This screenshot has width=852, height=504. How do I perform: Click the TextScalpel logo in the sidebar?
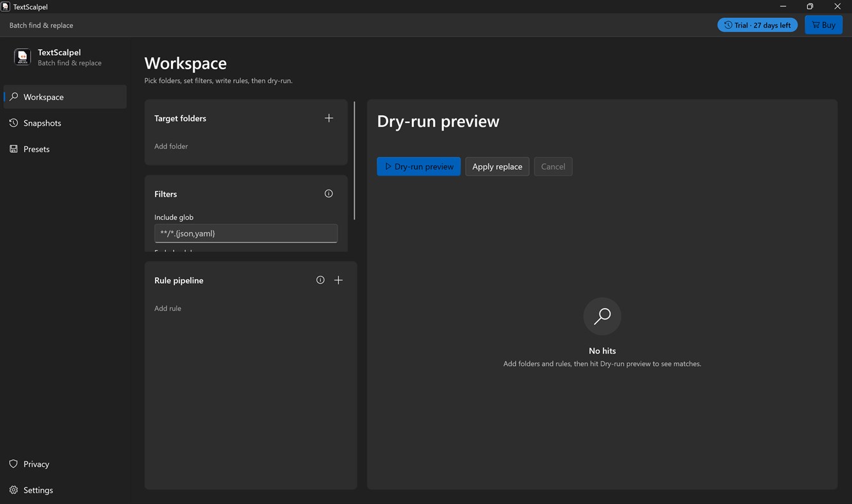[x=22, y=57]
